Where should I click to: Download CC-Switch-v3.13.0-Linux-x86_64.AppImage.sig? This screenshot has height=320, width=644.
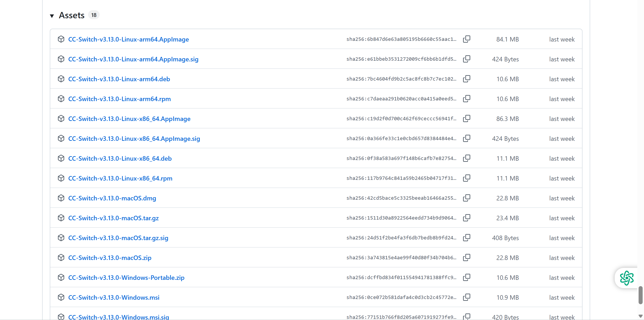tap(134, 139)
